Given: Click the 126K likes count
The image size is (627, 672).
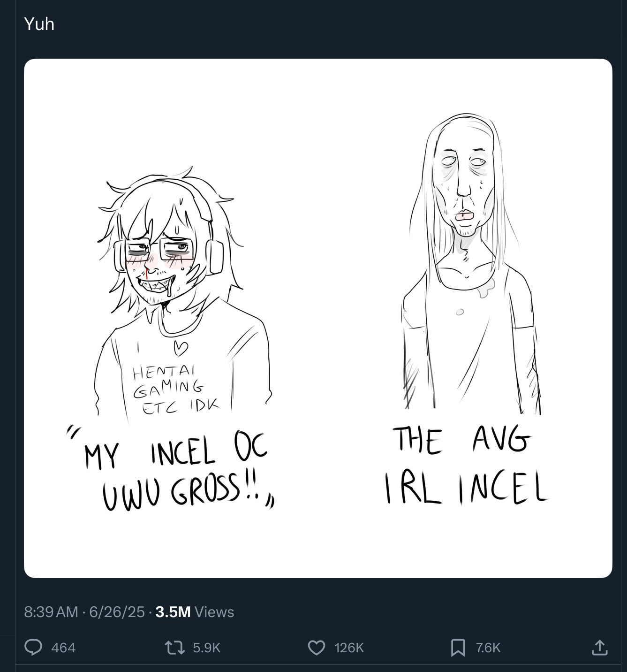Looking at the screenshot, I should coord(349,648).
